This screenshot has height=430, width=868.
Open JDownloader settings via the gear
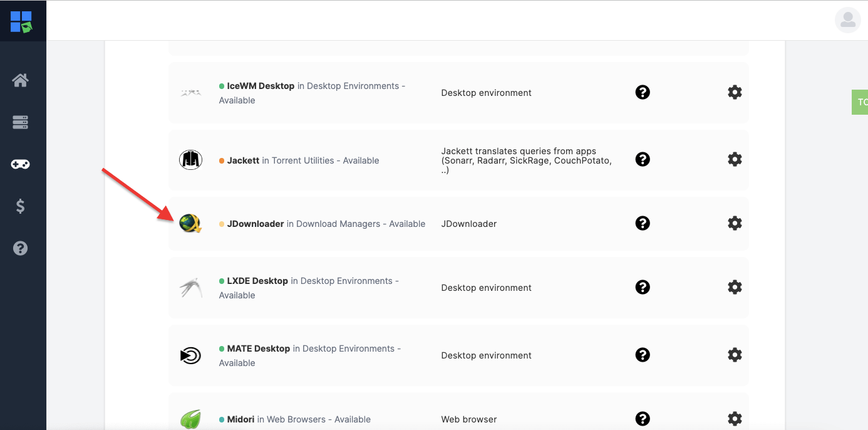click(735, 223)
